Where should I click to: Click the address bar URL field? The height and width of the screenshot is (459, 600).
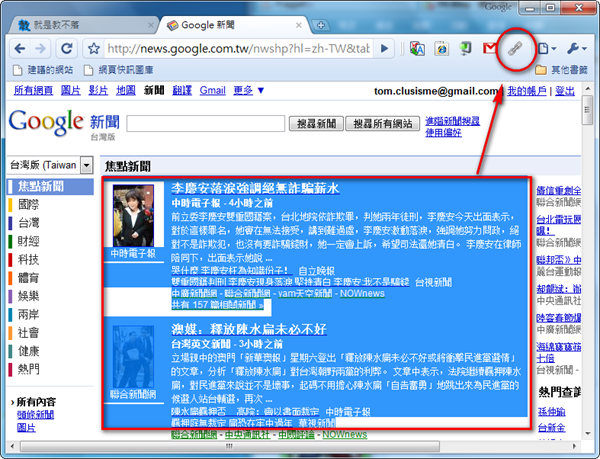pyautogui.click(x=238, y=49)
